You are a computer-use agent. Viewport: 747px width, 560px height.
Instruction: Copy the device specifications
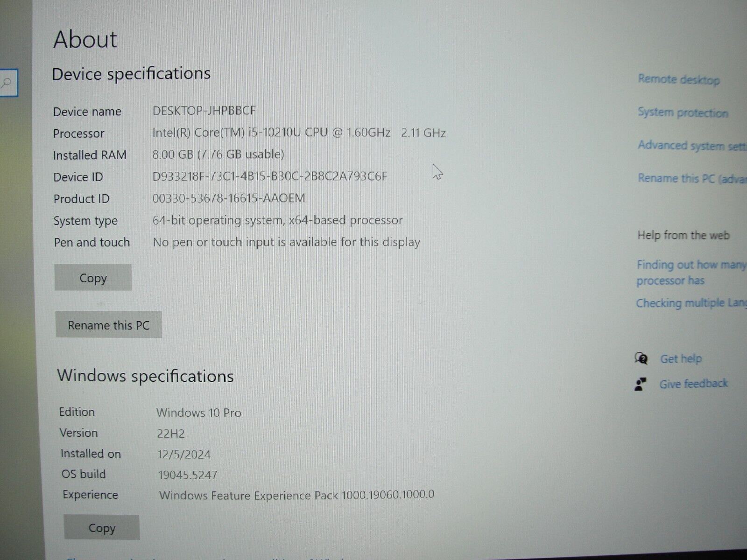[x=93, y=278]
